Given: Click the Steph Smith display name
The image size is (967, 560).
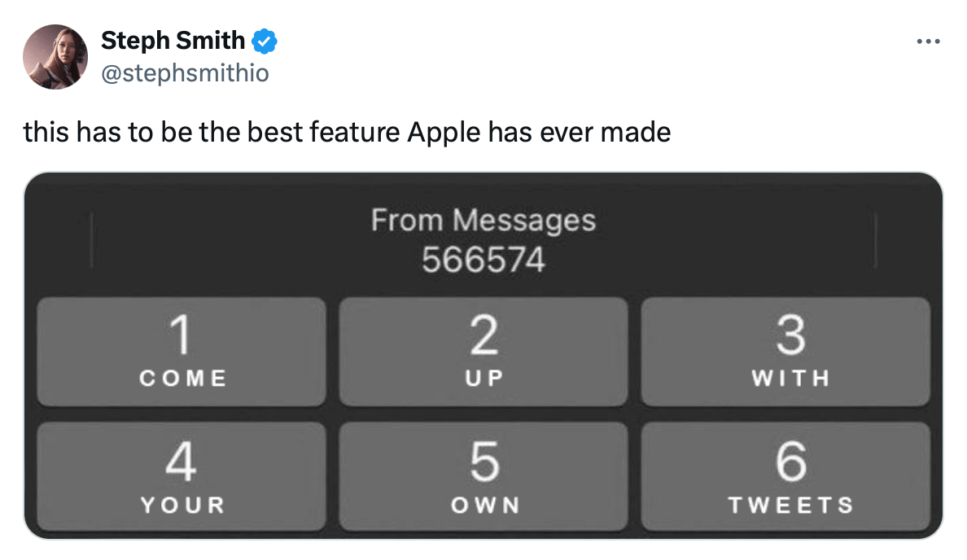Looking at the screenshot, I should (173, 40).
